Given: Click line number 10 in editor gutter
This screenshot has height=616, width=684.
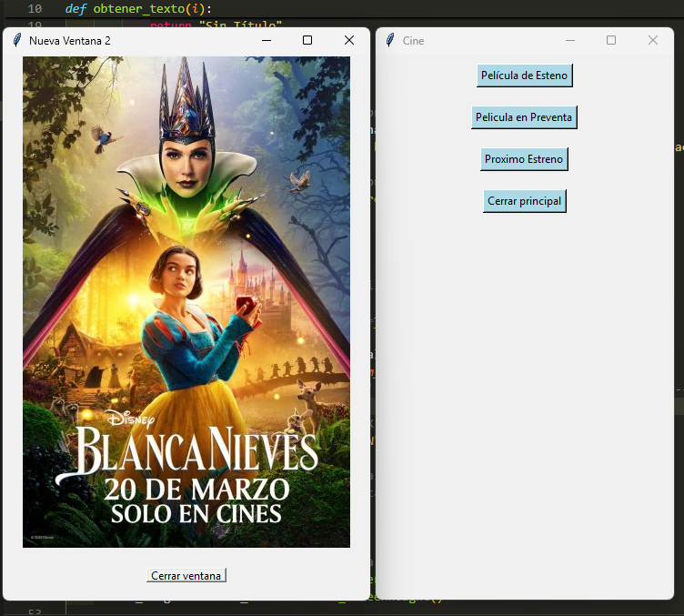Looking at the screenshot, I should (x=35, y=9).
